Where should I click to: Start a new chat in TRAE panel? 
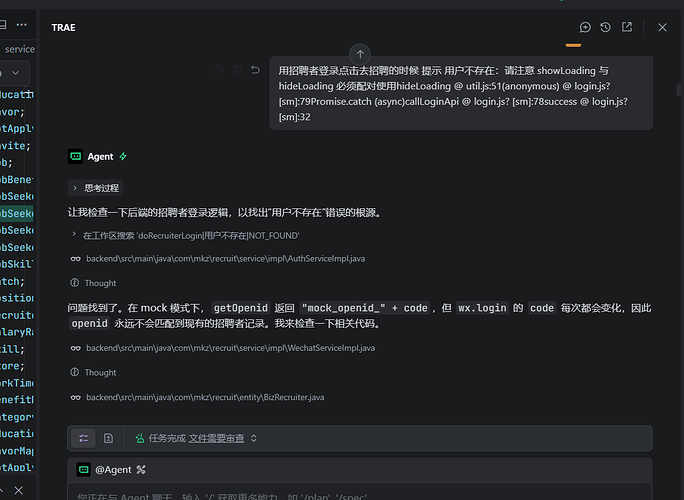pyautogui.click(x=585, y=27)
